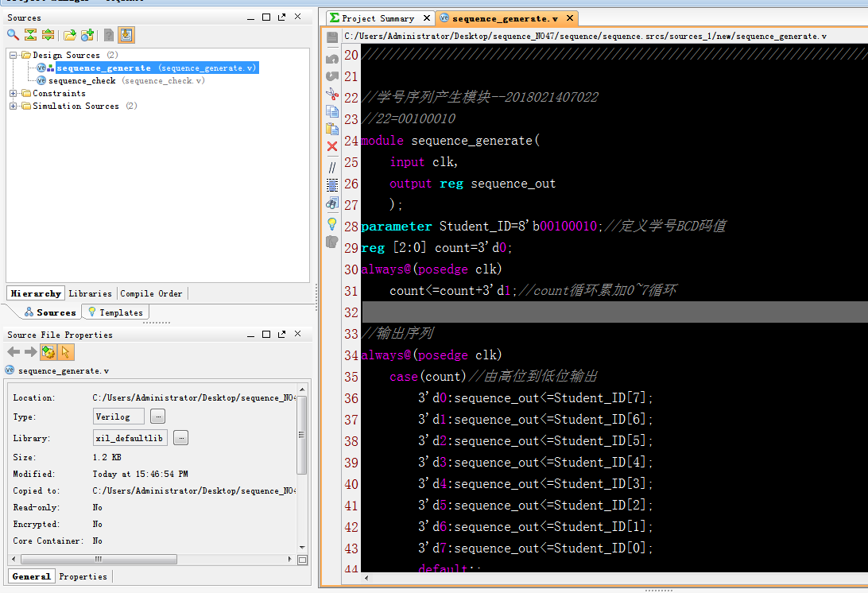Open the Compile Order tab
Viewport: 868px width, 593px height.
(151, 293)
